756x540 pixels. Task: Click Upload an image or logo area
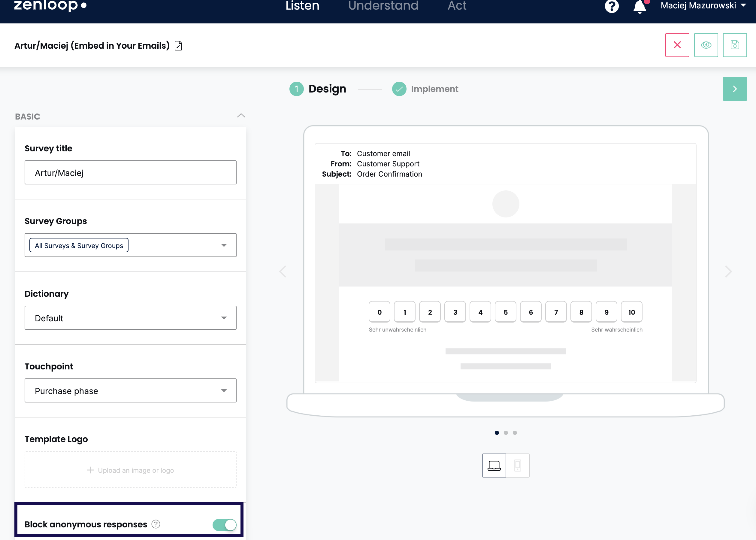pyautogui.click(x=131, y=469)
